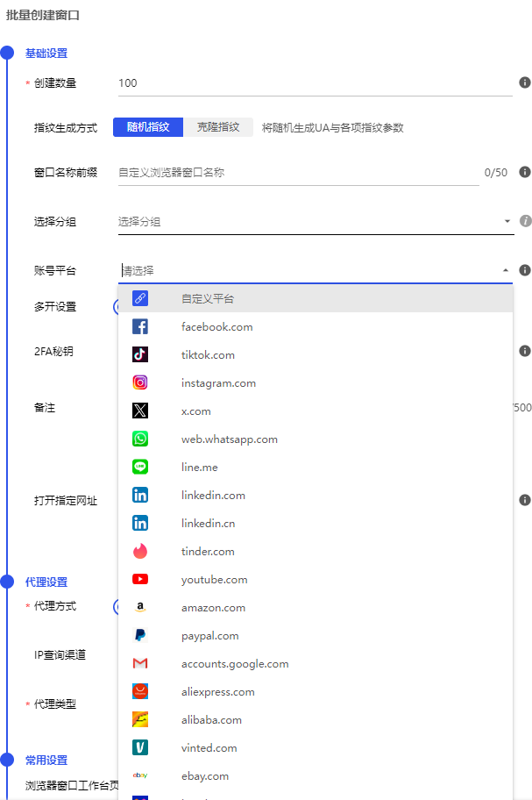Screen dimensions: 532x800
Task: Click info icon beside 账号平台 dropdown
Action: tap(525, 270)
